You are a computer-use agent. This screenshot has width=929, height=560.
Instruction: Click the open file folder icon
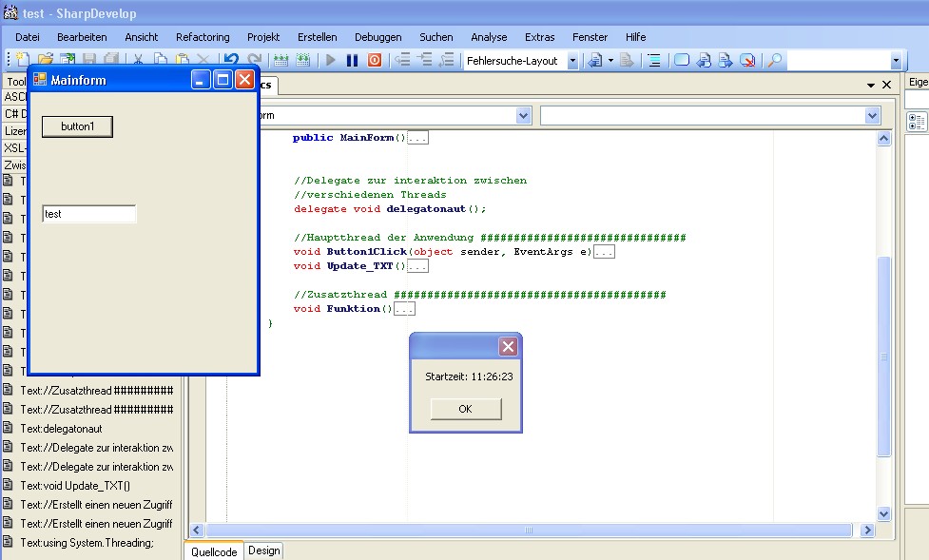[44, 61]
